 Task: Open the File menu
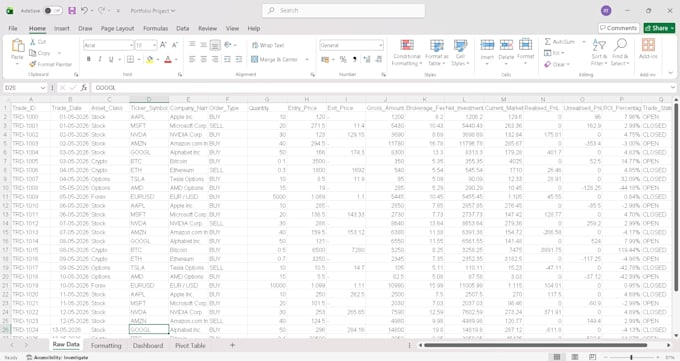[x=13, y=28]
